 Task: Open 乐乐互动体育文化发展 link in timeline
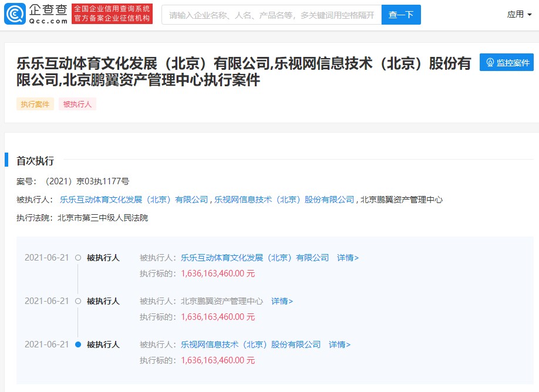click(x=255, y=258)
